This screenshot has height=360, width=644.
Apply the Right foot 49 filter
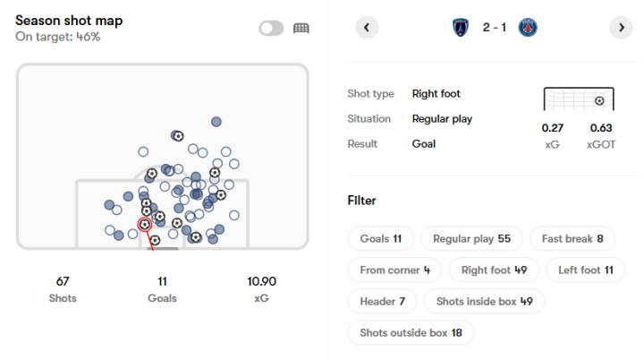coord(494,270)
